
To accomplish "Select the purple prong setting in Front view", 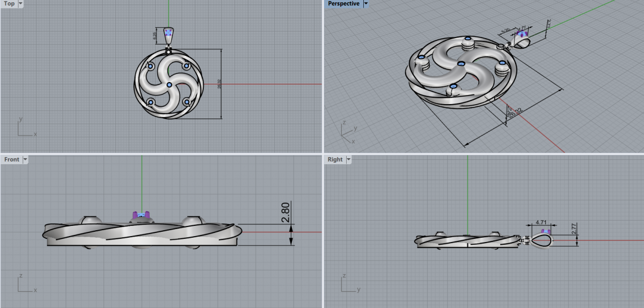I will pos(141,216).
